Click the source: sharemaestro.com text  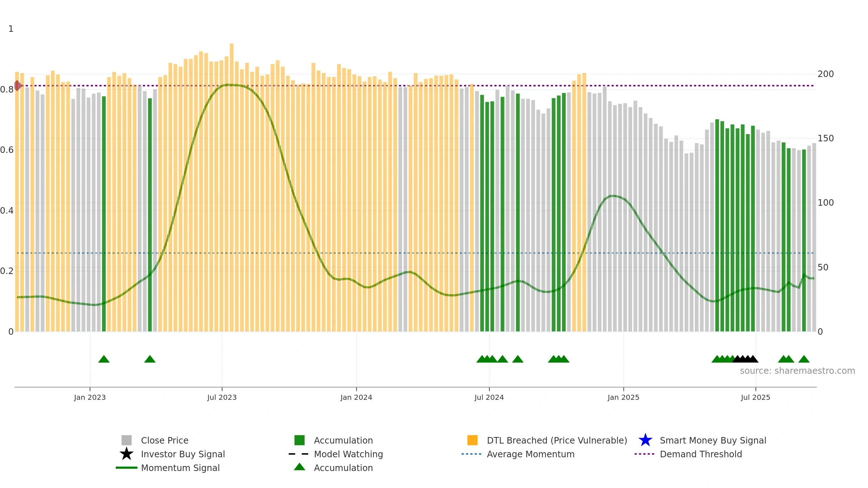pos(797,371)
